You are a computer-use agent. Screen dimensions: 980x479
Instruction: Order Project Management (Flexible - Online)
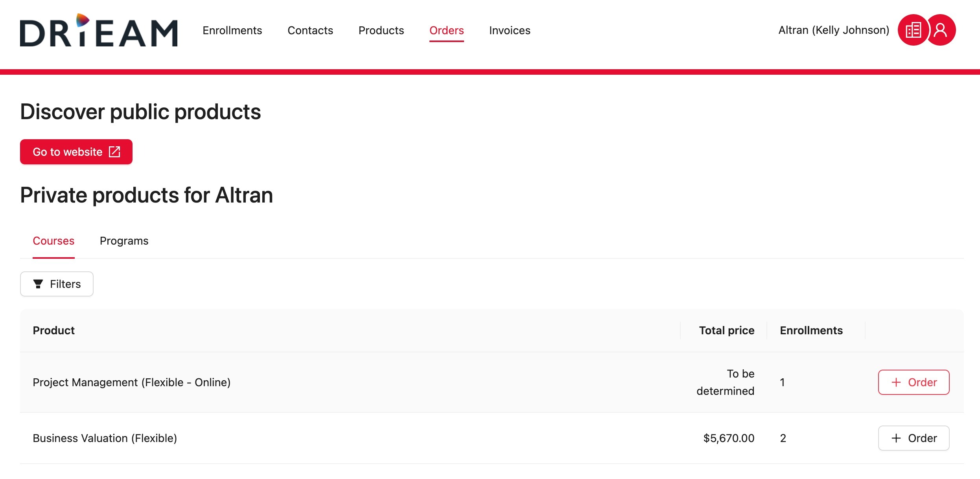[914, 382]
